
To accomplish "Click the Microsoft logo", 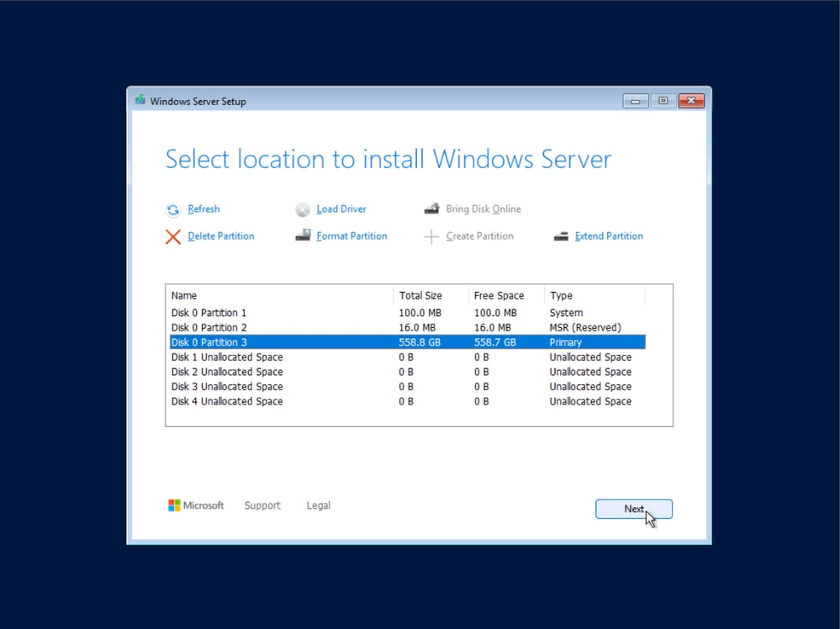I will (x=176, y=505).
